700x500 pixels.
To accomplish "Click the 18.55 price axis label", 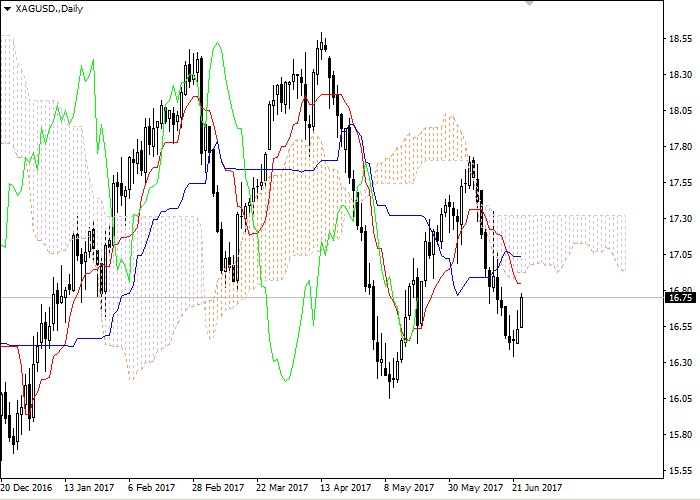I will tap(680, 39).
